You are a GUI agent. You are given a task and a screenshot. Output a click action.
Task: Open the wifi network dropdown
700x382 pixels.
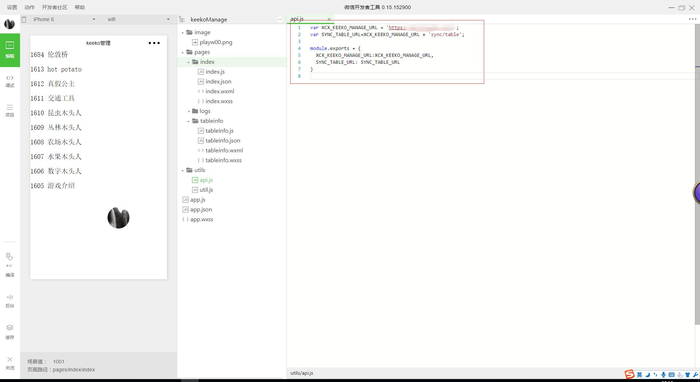138,19
